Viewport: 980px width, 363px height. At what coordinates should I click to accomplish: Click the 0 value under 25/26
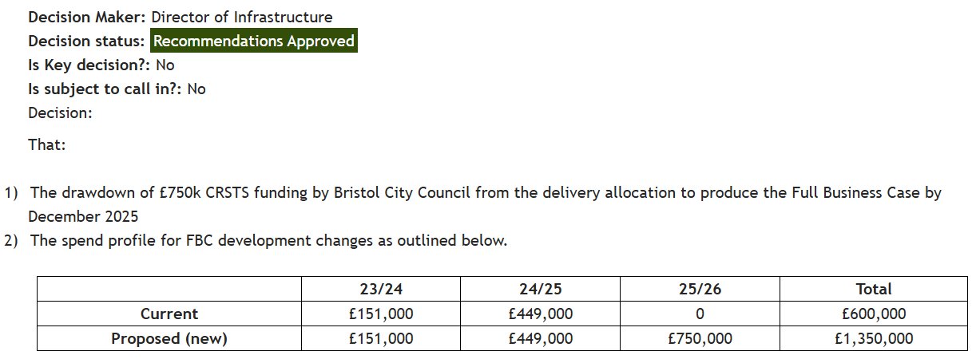pos(700,314)
